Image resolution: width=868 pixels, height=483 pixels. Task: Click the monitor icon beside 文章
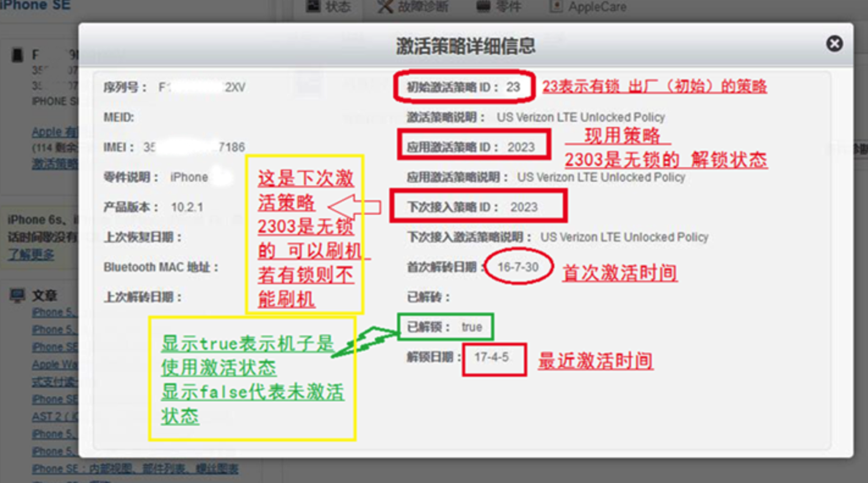click(17, 296)
